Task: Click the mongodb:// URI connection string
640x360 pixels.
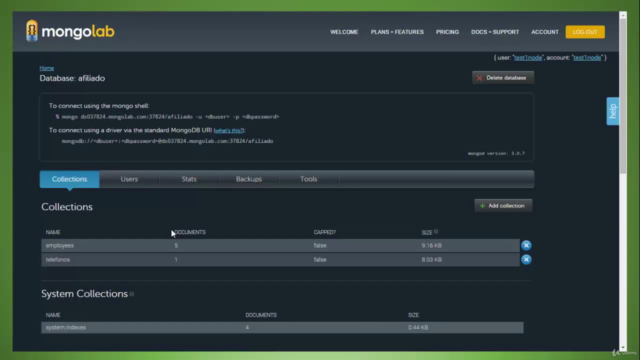Action: click(x=167, y=141)
